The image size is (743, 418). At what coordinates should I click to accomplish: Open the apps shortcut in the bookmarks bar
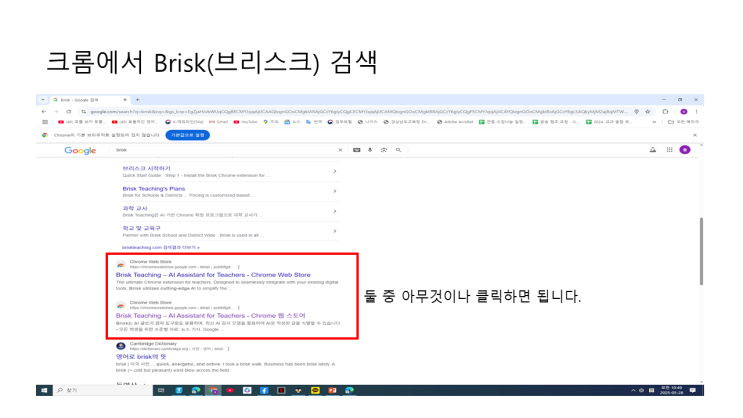pos(45,122)
